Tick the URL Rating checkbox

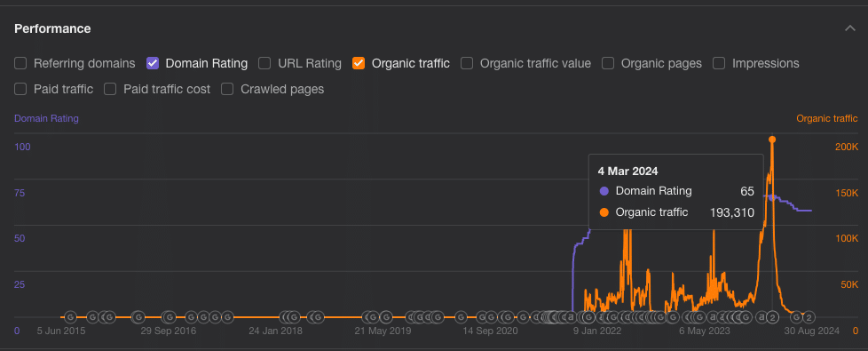click(x=264, y=63)
